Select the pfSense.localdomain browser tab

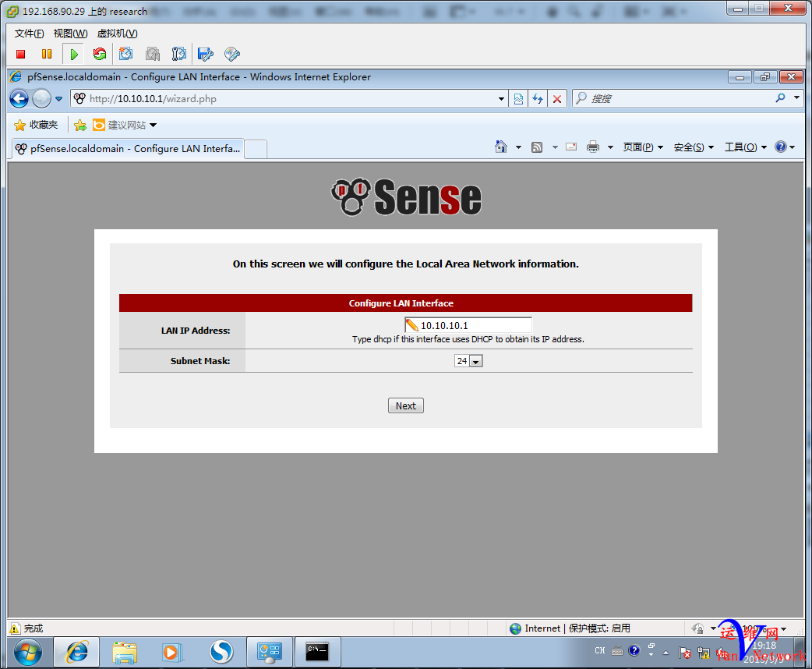127,149
